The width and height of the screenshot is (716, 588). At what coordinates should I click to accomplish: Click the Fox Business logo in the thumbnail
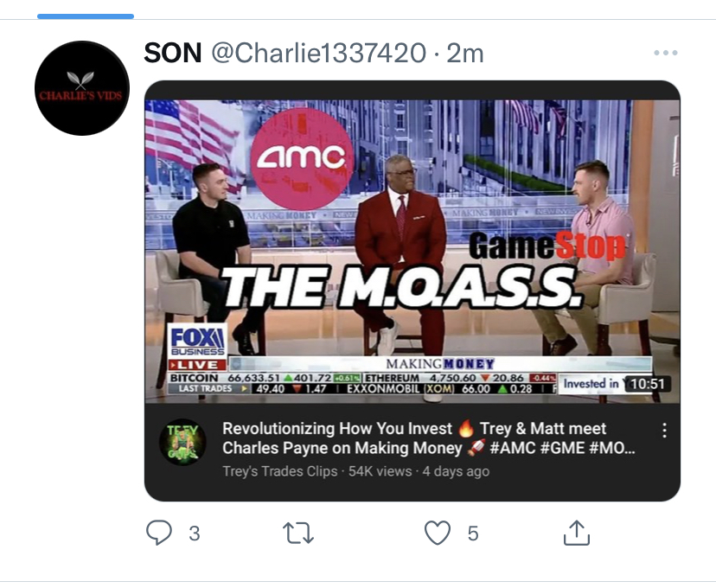(x=197, y=342)
